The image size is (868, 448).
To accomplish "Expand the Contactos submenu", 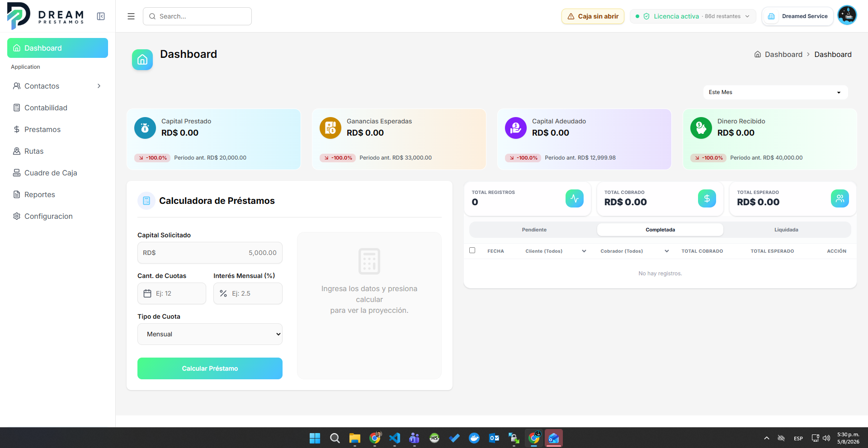I will (99, 86).
